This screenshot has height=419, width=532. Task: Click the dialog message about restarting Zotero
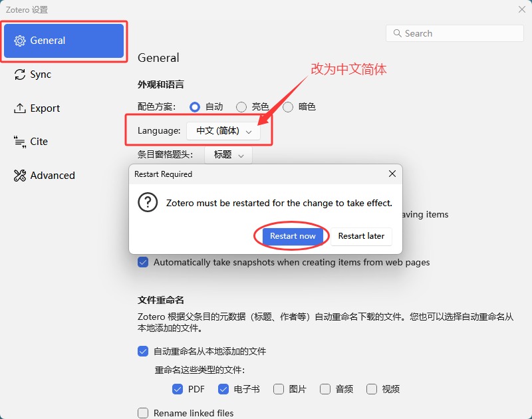[x=279, y=204]
